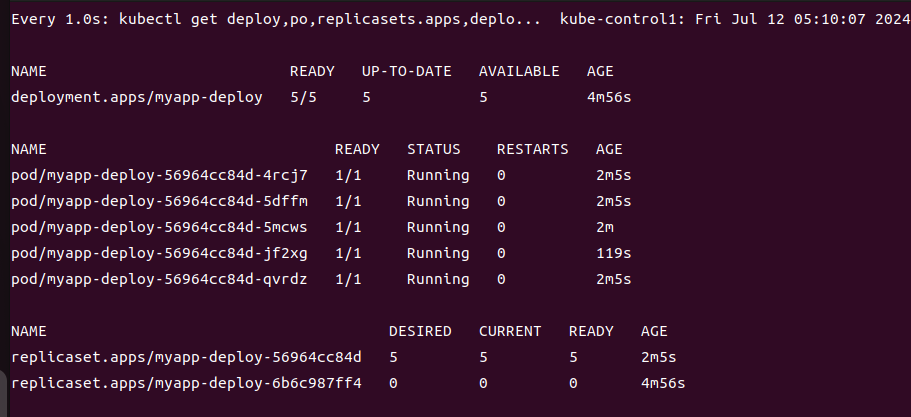Click Running status of pod jf2xg
Image resolution: width=911 pixels, height=417 pixels.
[438, 253]
